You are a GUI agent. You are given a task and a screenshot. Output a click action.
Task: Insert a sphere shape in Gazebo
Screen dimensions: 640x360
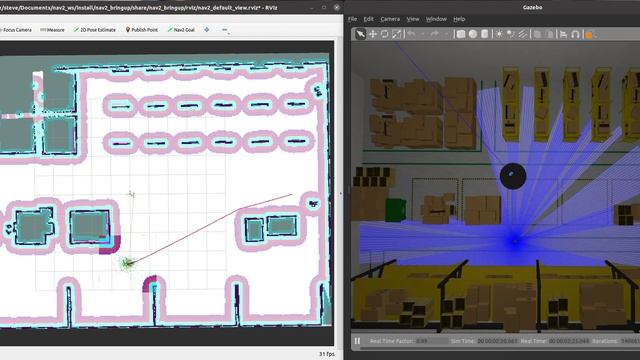tap(473, 34)
